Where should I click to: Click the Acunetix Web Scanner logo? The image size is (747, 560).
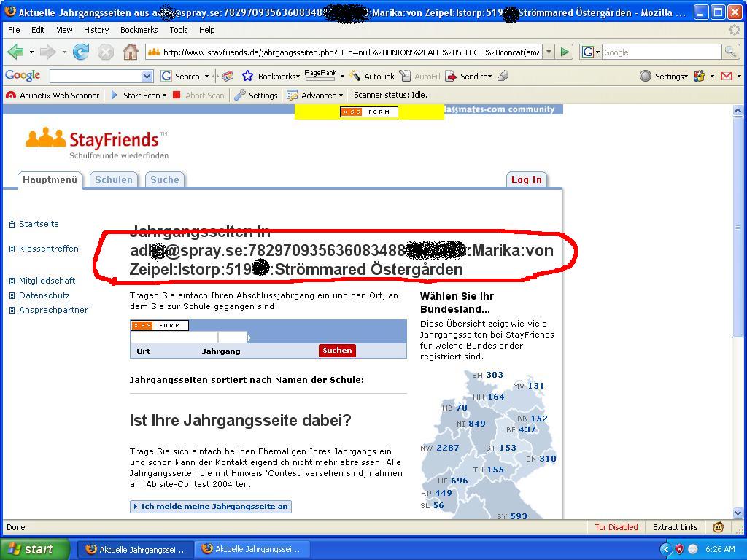tap(53, 96)
